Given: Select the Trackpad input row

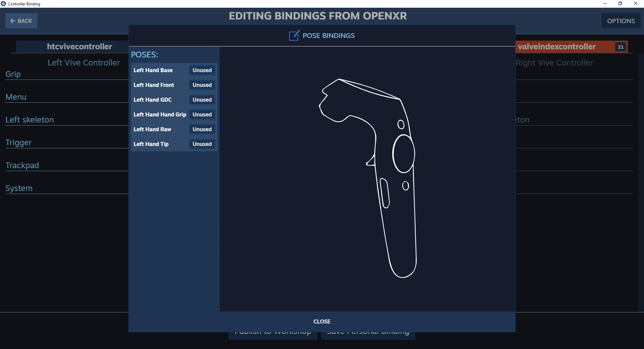Looking at the screenshot, I should 67,165.
